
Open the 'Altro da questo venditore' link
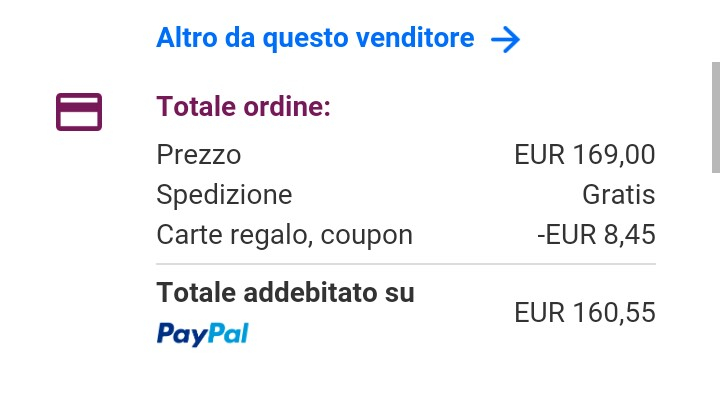pos(315,38)
